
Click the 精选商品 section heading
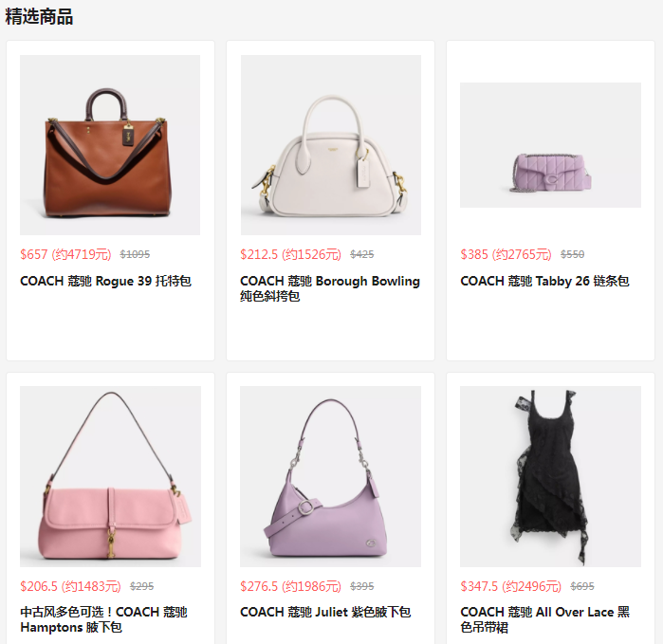[x=39, y=17]
